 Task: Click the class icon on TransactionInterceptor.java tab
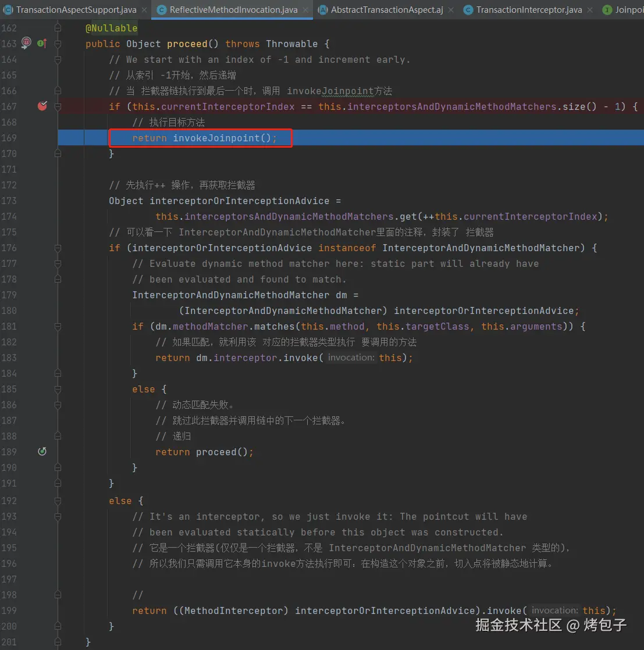pos(468,10)
